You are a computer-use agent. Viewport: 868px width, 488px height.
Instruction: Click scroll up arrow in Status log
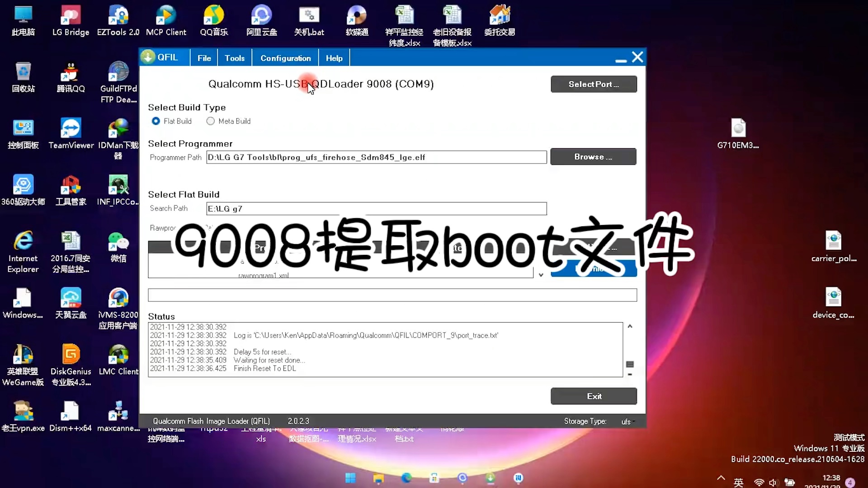(630, 326)
